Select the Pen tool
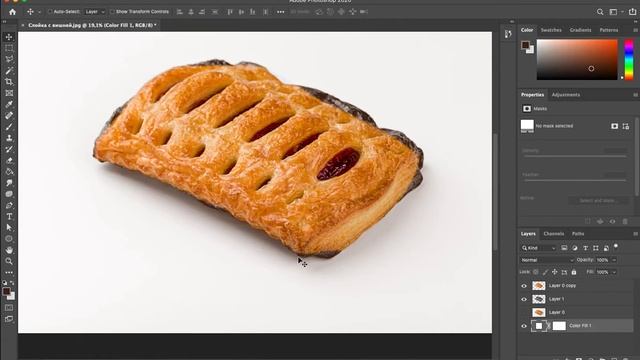Screen dimensions: 640x360 (9, 205)
